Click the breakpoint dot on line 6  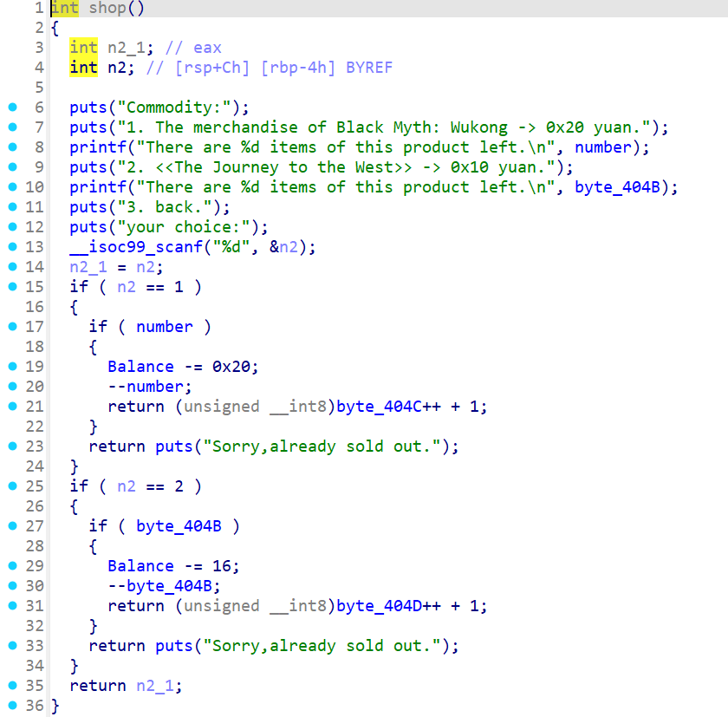tap(12, 108)
